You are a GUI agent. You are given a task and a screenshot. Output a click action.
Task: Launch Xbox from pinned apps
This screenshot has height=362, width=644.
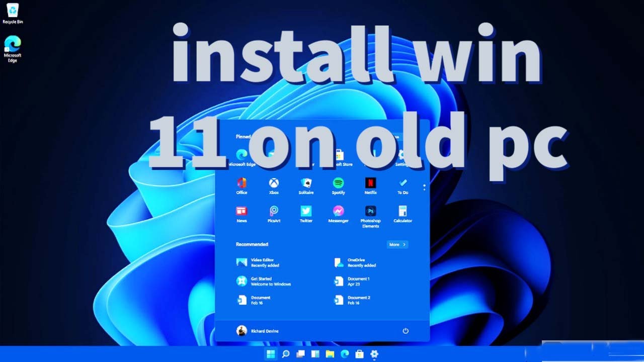[274, 186]
